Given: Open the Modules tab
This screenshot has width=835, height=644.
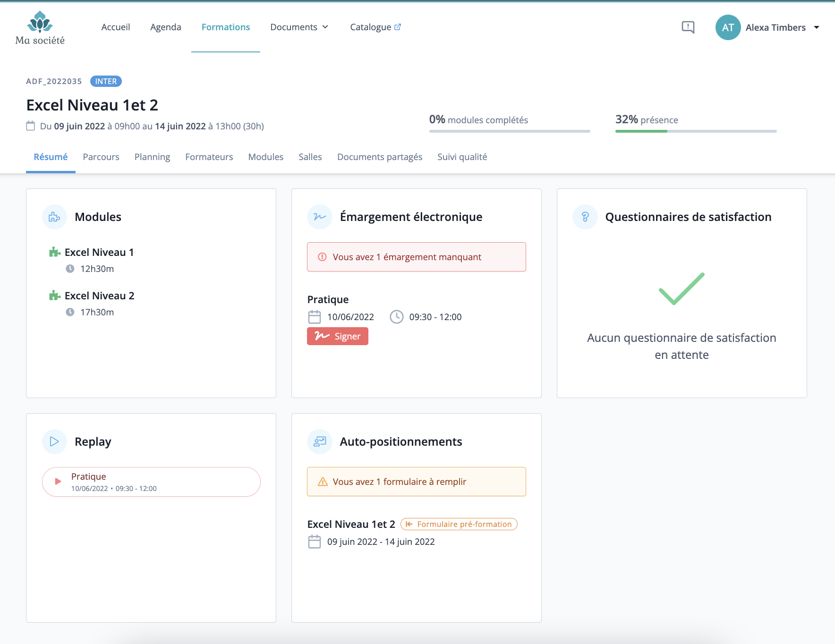Looking at the screenshot, I should (266, 157).
